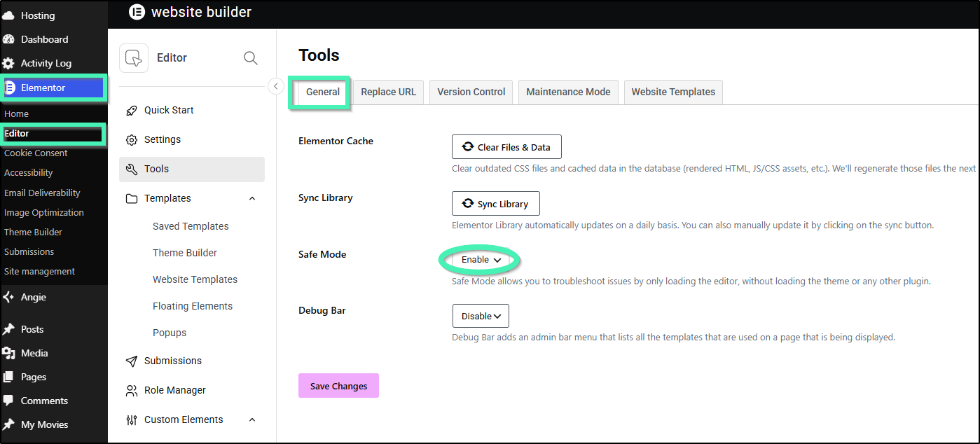Collapse the Custom Elements section chevron
The width and height of the screenshot is (980, 444).
[x=252, y=420]
